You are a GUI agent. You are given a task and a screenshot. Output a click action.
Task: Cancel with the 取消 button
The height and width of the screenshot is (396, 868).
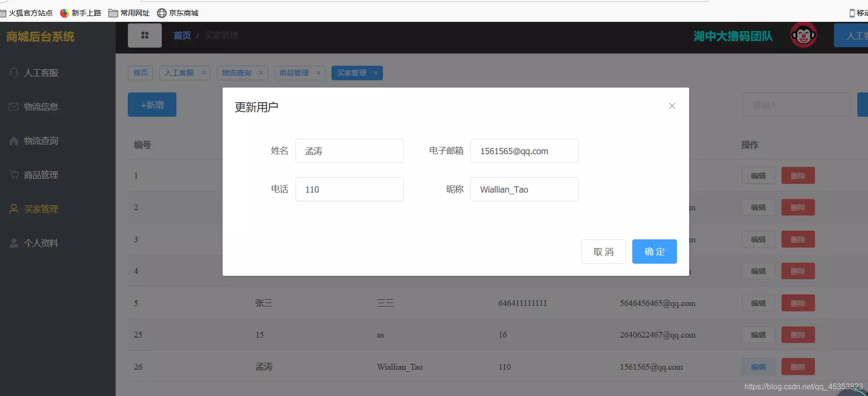pos(604,252)
